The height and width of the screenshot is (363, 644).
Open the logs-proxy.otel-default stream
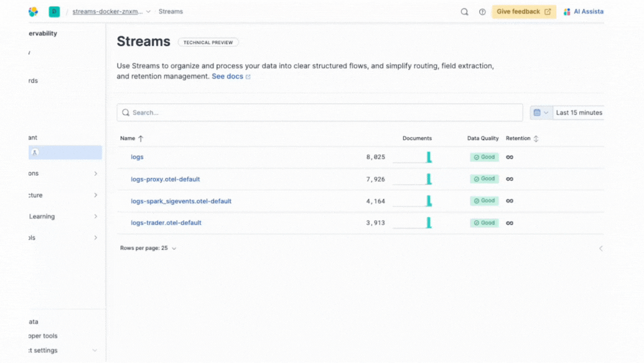click(x=165, y=179)
